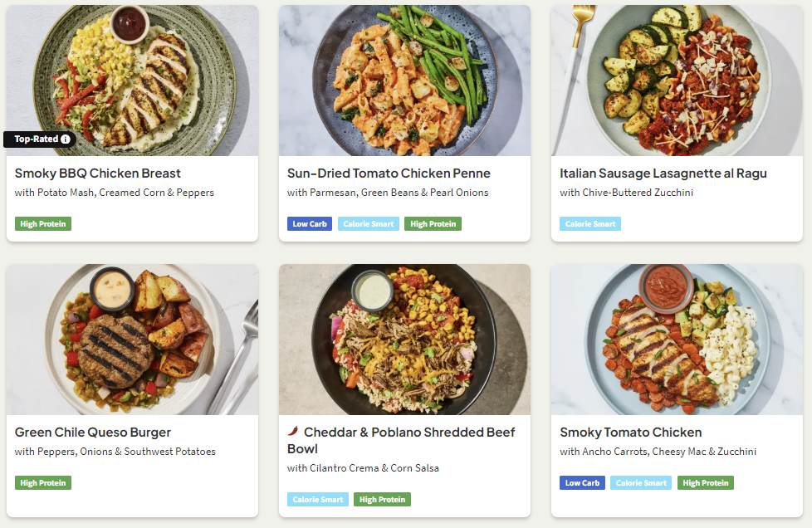Select the Cheddar & Poblano Shredded Beef Bowl title
The height and width of the screenshot is (528, 812).
point(401,440)
